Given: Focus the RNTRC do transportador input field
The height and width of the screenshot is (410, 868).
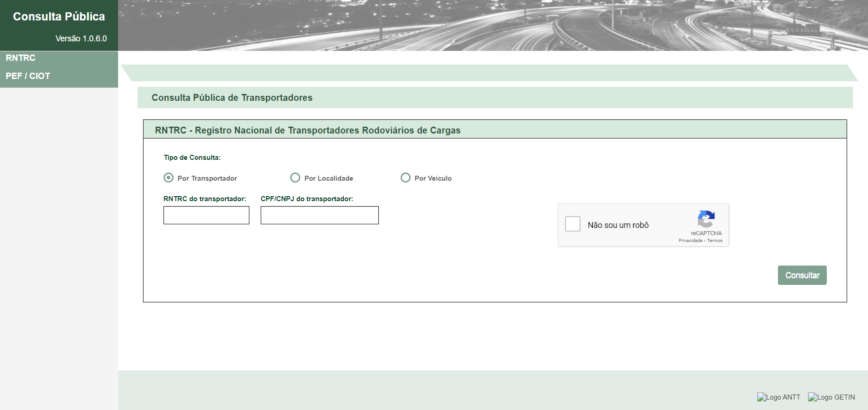Looking at the screenshot, I should (206, 215).
